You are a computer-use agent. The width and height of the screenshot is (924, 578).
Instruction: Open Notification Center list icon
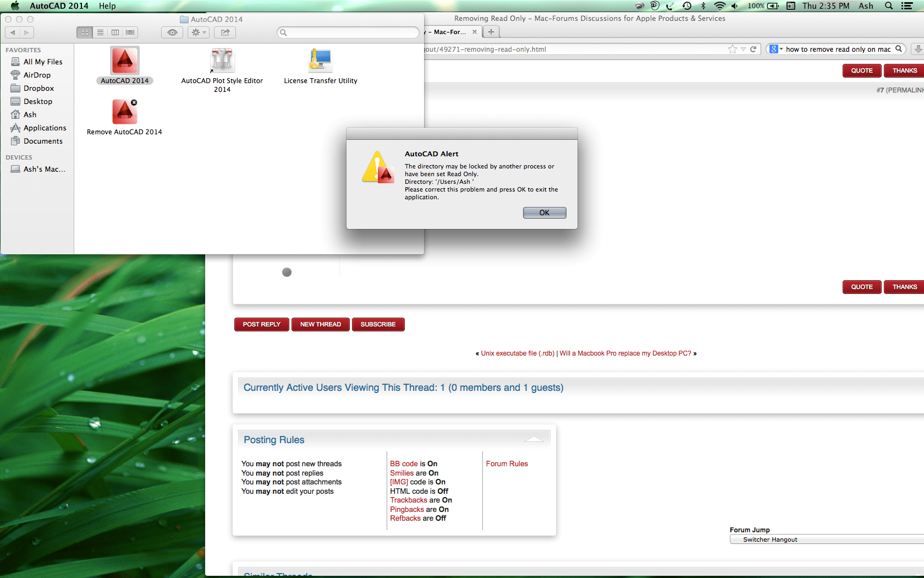(x=907, y=6)
